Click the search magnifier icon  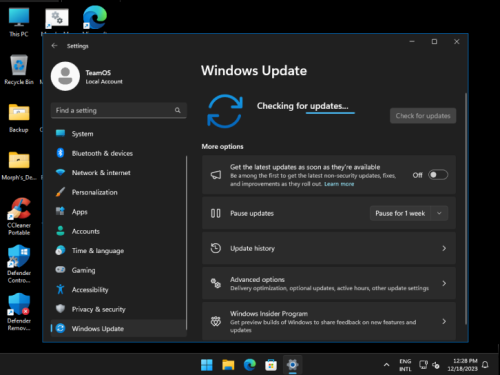(178, 110)
